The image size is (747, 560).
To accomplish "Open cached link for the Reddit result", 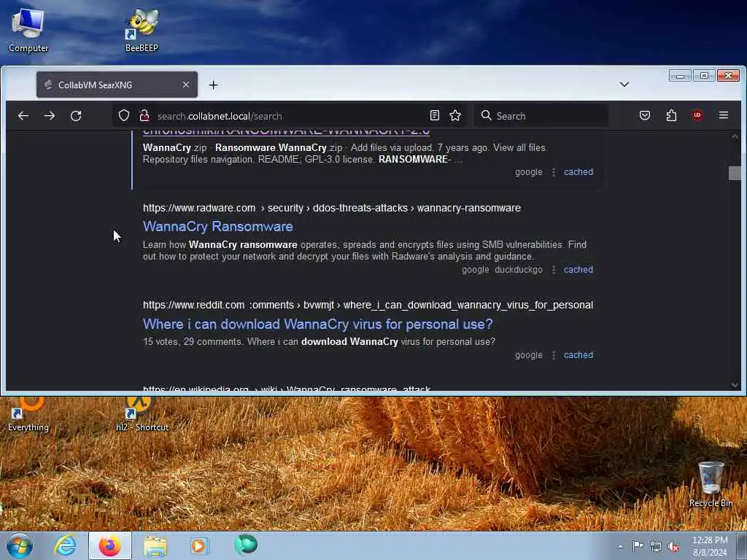I will point(578,355).
